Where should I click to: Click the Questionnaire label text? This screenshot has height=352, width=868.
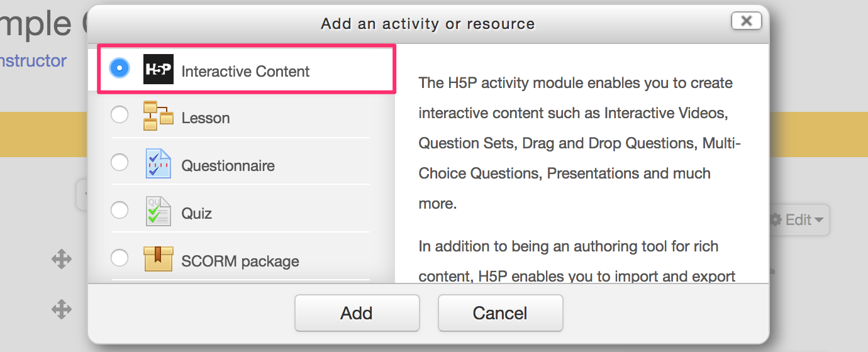coord(228,166)
